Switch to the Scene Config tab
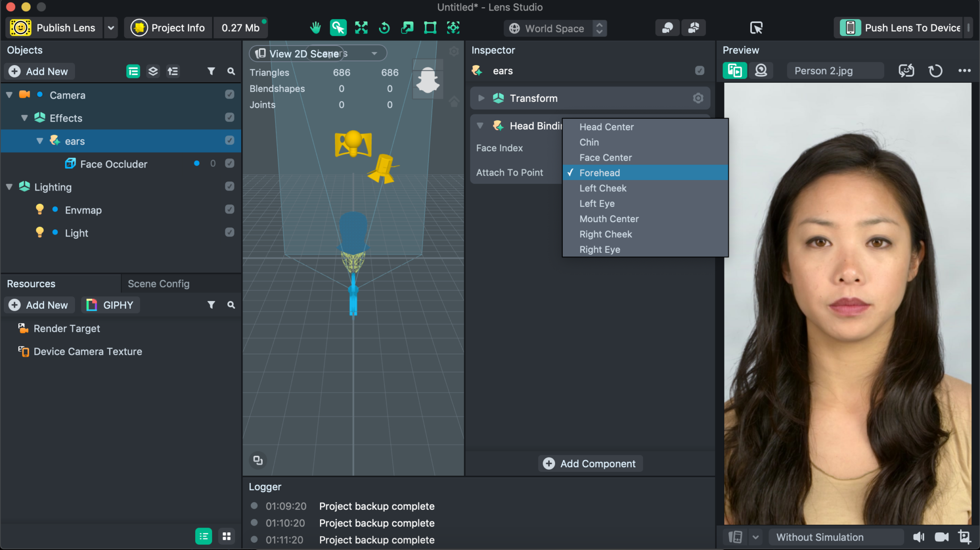This screenshot has height=550, width=980. pos(158,283)
